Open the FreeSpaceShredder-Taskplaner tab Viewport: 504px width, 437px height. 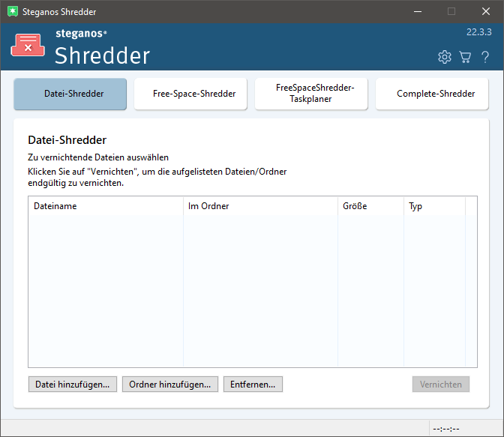coord(311,94)
